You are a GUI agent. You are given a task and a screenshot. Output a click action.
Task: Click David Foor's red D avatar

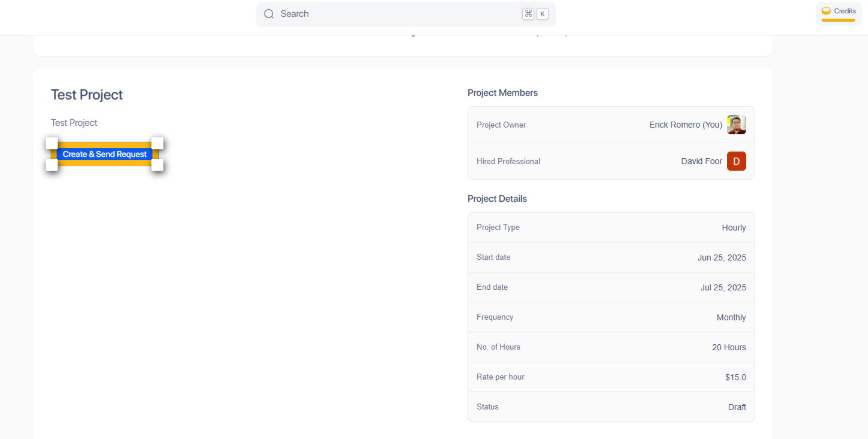click(x=736, y=161)
